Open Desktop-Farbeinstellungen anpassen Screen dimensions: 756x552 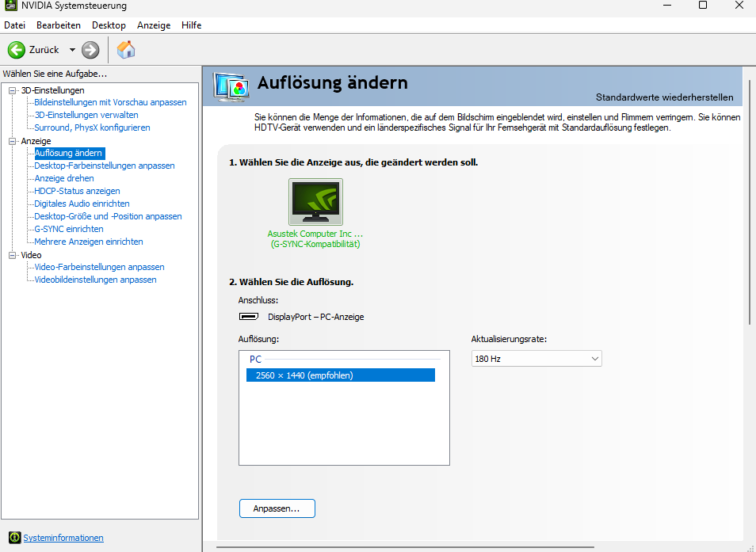[x=105, y=166]
